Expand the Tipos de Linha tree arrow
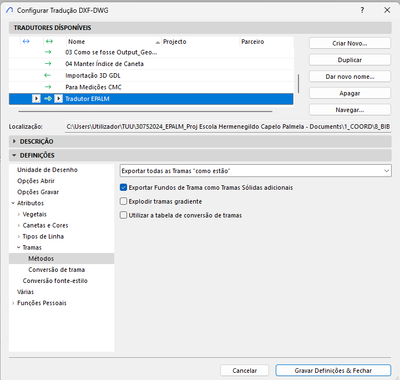Screen dimensions: 400x380 19,236
